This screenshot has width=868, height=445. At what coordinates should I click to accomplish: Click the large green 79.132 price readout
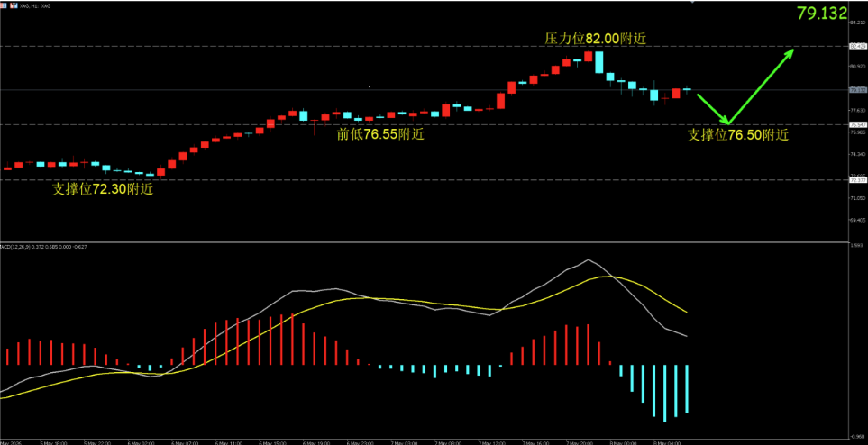[x=822, y=14]
